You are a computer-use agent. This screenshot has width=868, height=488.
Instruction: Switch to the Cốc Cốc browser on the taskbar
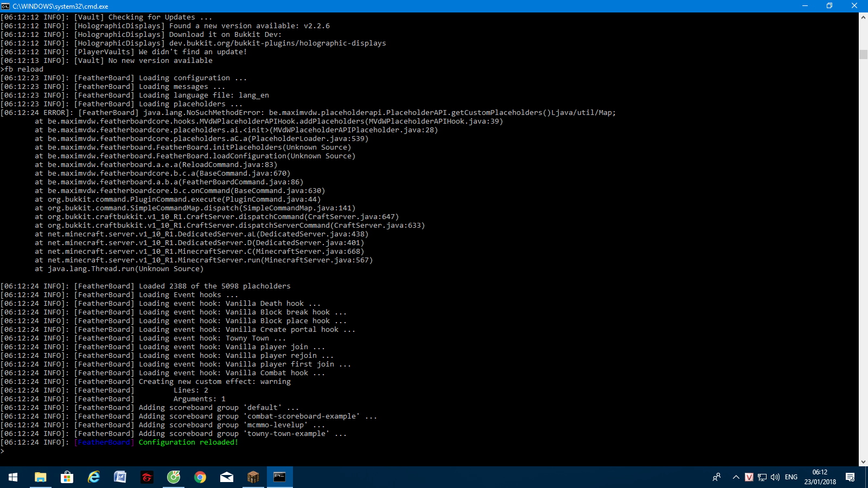coord(174,477)
